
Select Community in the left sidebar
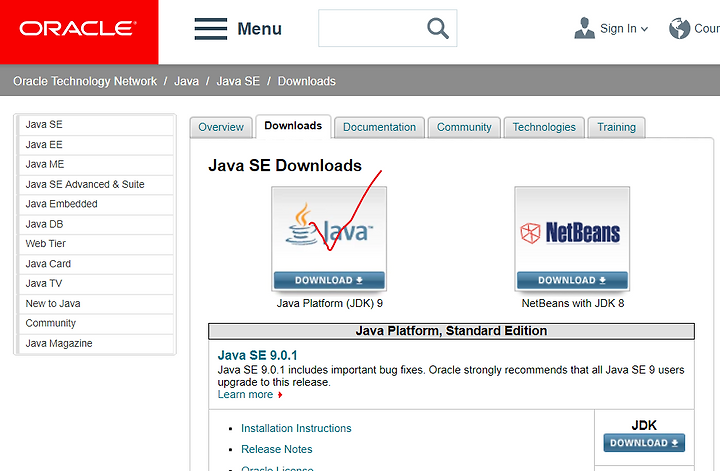pos(95,324)
